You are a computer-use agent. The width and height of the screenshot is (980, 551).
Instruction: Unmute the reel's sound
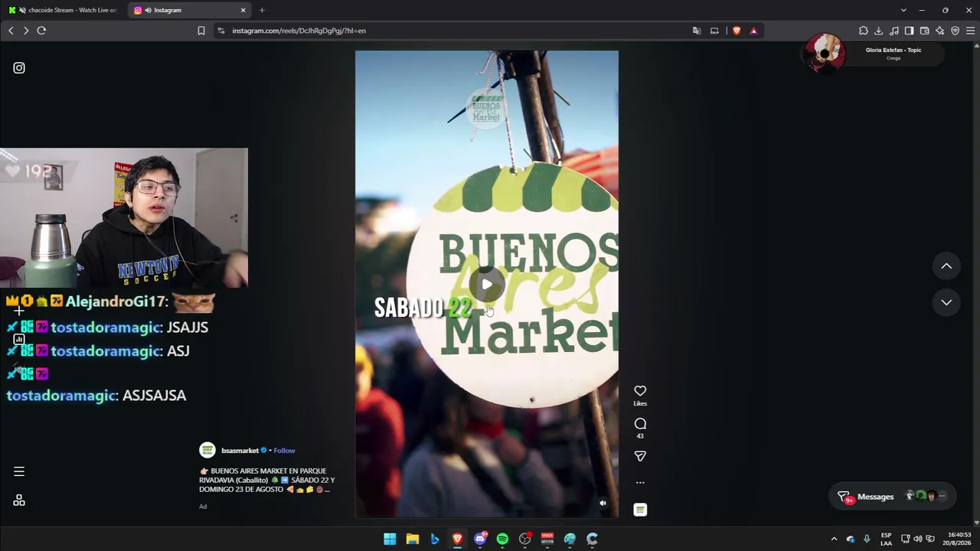pos(603,503)
